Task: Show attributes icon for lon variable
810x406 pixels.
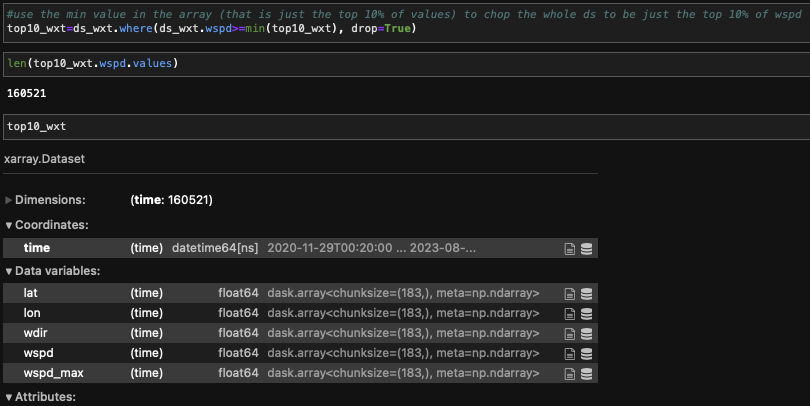Action: pos(569,314)
